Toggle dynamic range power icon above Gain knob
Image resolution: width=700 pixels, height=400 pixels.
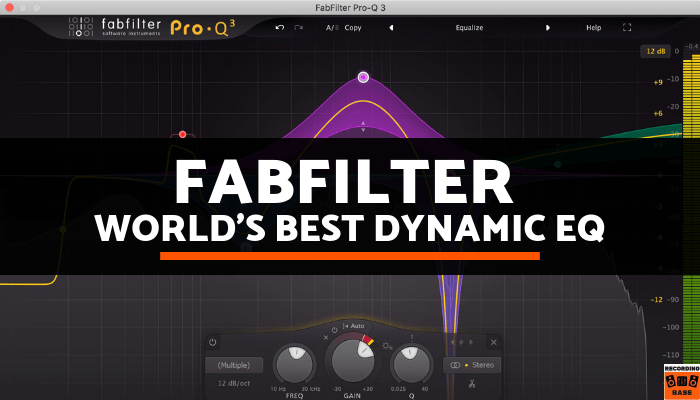point(335,327)
